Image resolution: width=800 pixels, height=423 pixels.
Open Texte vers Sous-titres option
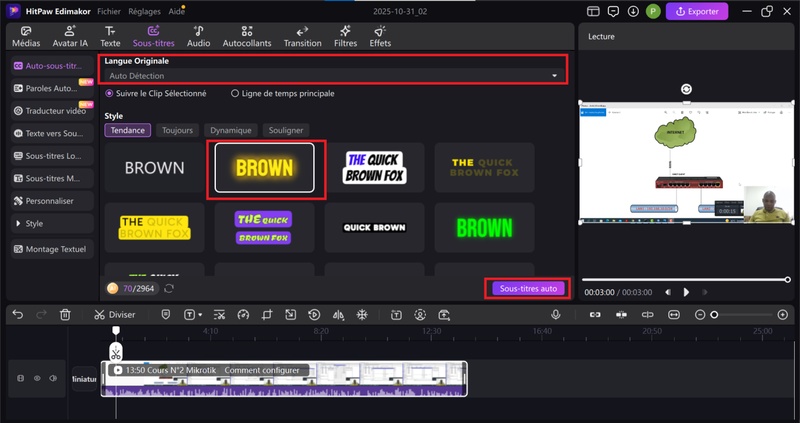(x=52, y=133)
